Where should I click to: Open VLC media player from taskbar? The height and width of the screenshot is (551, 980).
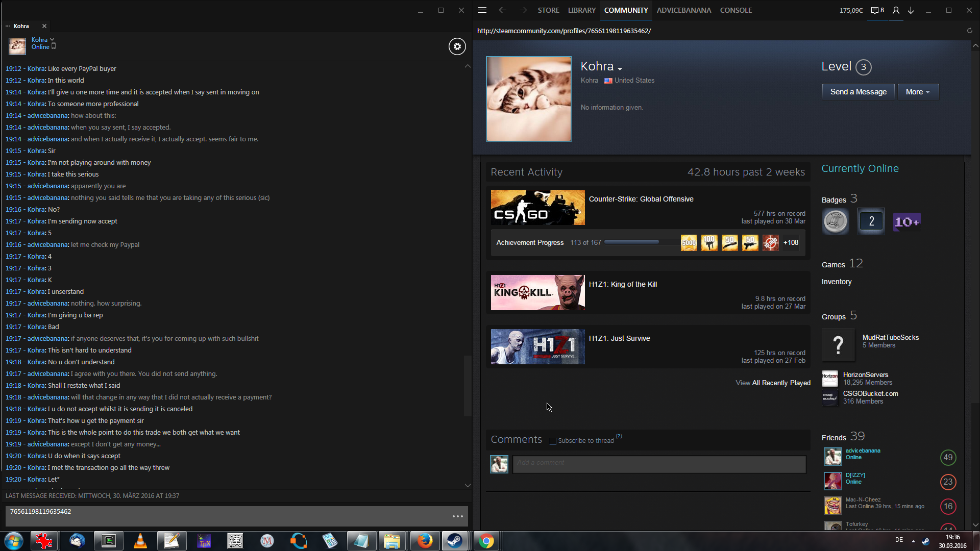pyautogui.click(x=140, y=541)
